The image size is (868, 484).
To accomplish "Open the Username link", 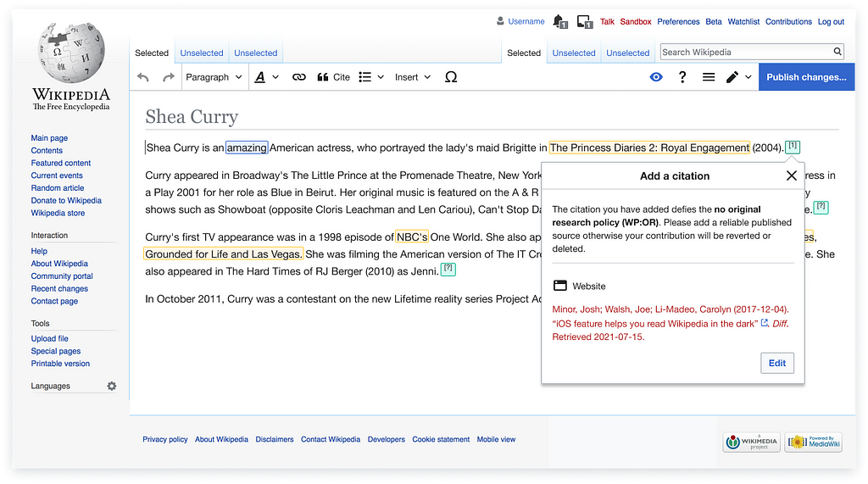I will point(526,21).
